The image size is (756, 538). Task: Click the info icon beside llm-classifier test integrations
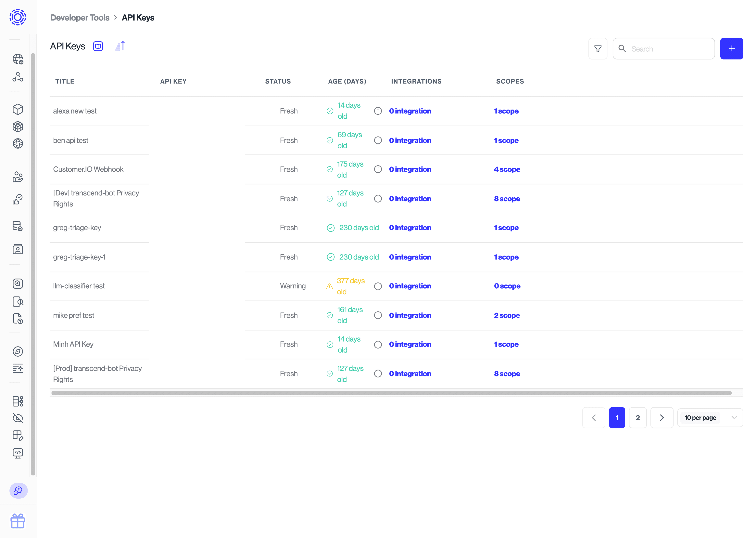pos(378,286)
